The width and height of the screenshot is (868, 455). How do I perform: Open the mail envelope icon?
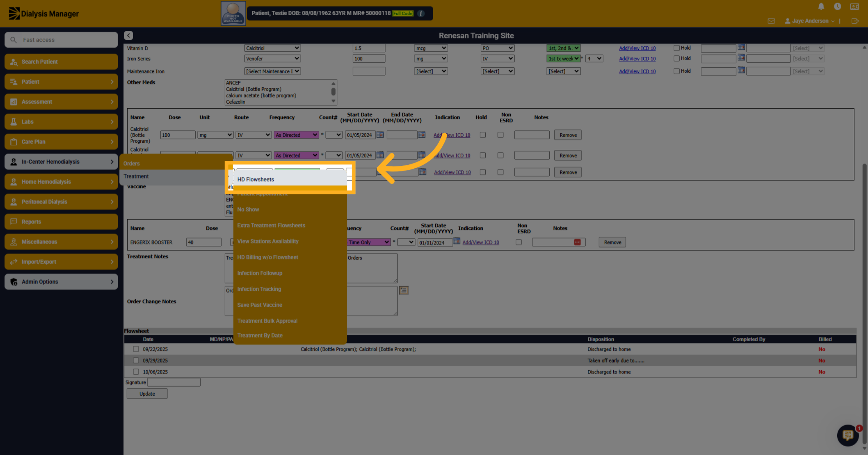[771, 21]
